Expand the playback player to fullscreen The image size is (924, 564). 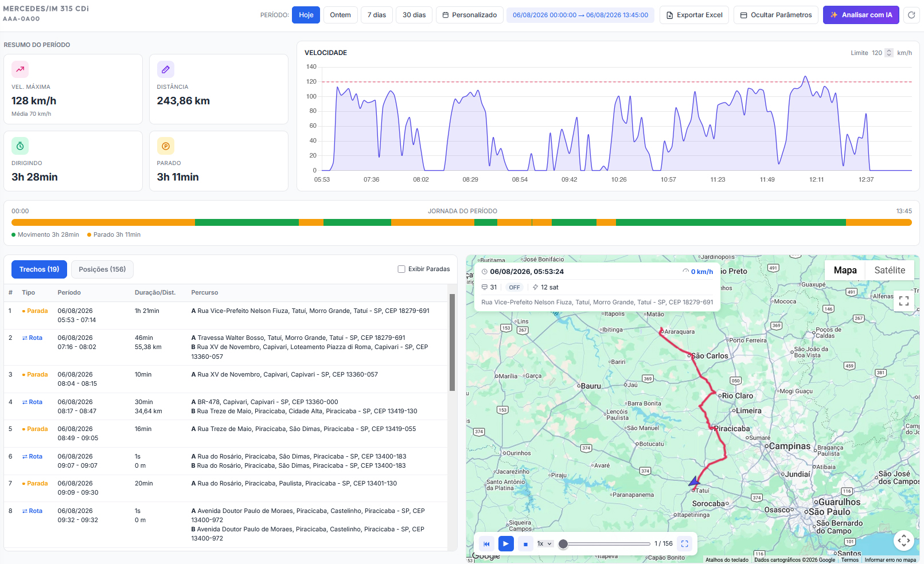tap(685, 543)
